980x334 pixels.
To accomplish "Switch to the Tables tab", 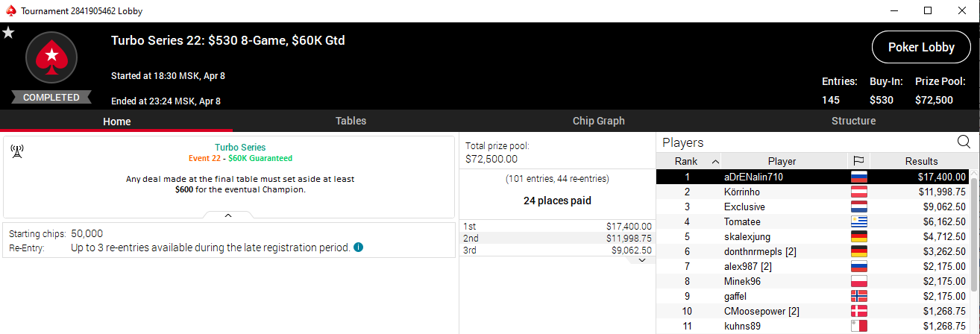I will [x=351, y=121].
